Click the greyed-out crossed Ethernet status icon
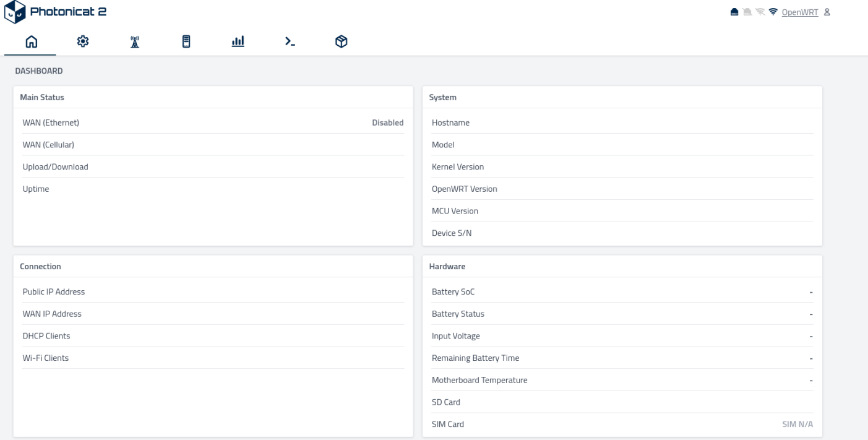Viewport: 868px width, 440px height. coord(747,12)
